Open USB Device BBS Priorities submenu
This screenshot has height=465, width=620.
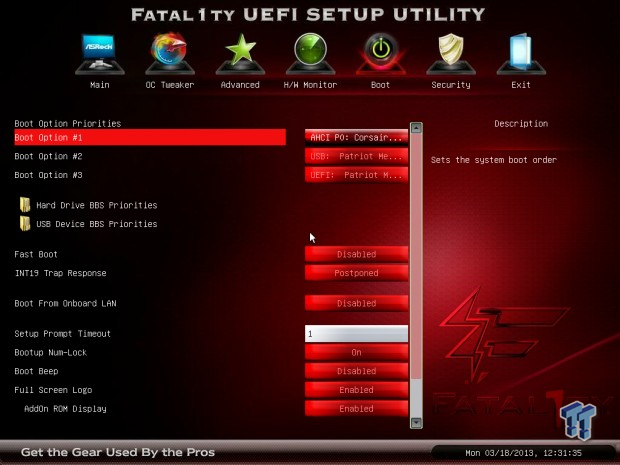(x=96, y=224)
